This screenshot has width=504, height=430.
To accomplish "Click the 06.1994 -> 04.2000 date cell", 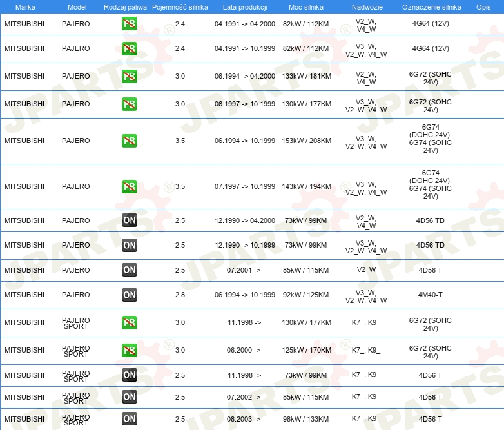I will (x=245, y=76).
